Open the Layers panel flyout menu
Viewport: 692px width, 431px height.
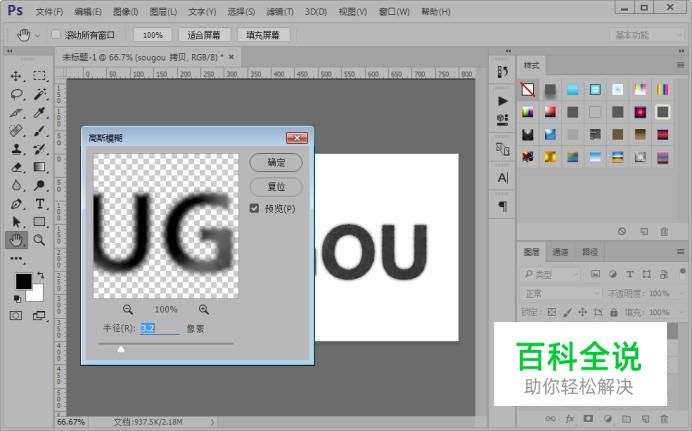point(681,252)
